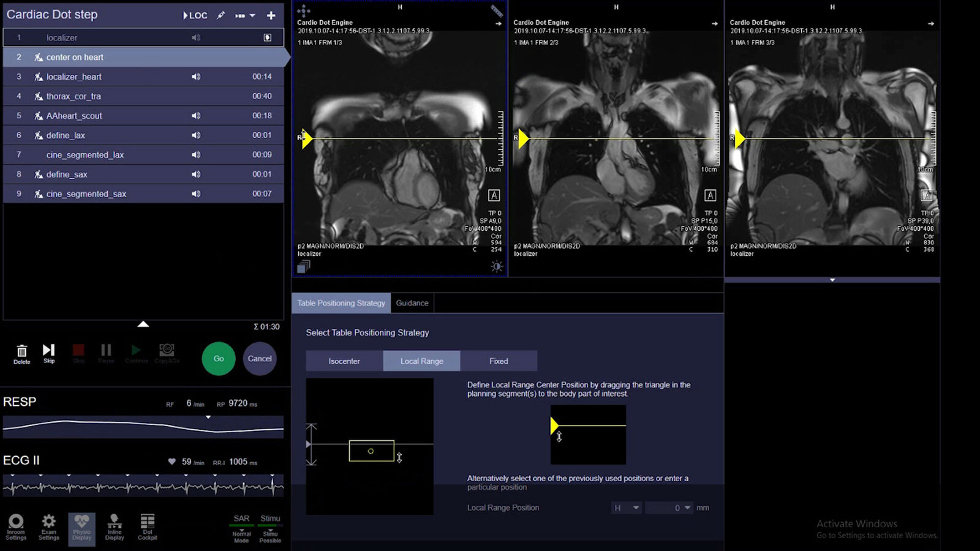Select localizer step name in queue
Image resolution: width=980 pixels, height=551 pixels.
pyautogui.click(x=62, y=37)
